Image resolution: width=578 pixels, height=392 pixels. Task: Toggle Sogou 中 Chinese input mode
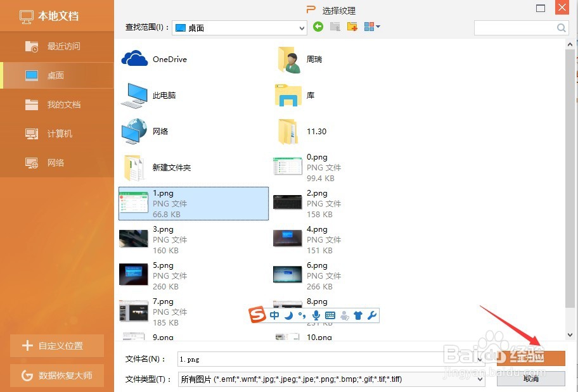(274, 315)
